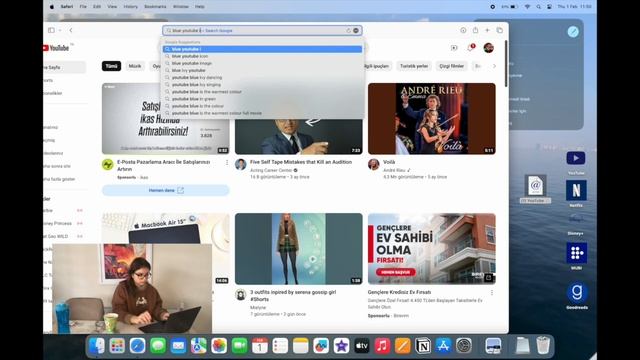Click Wi-Fi icon in menu bar
The image size is (640, 360).
(527, 7)
